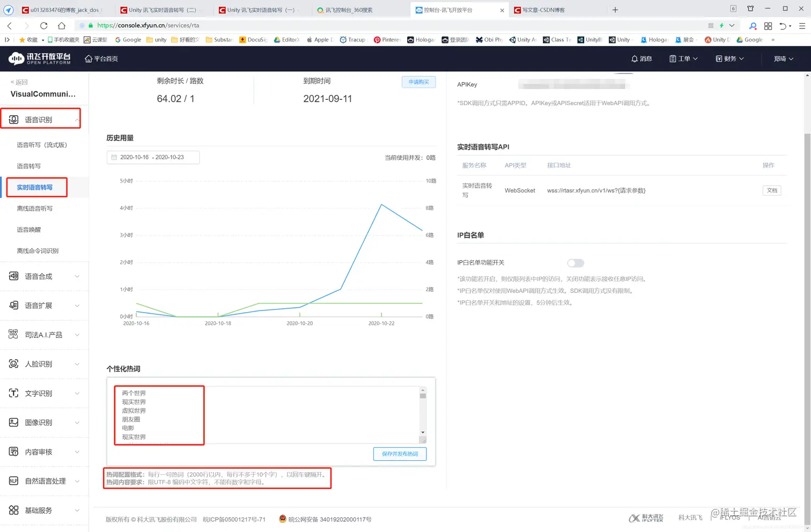Image resolution: width=811 pixels, height=532 pixels.
Task: Click the 申请购买 button
Action: (x=418, y=82)
